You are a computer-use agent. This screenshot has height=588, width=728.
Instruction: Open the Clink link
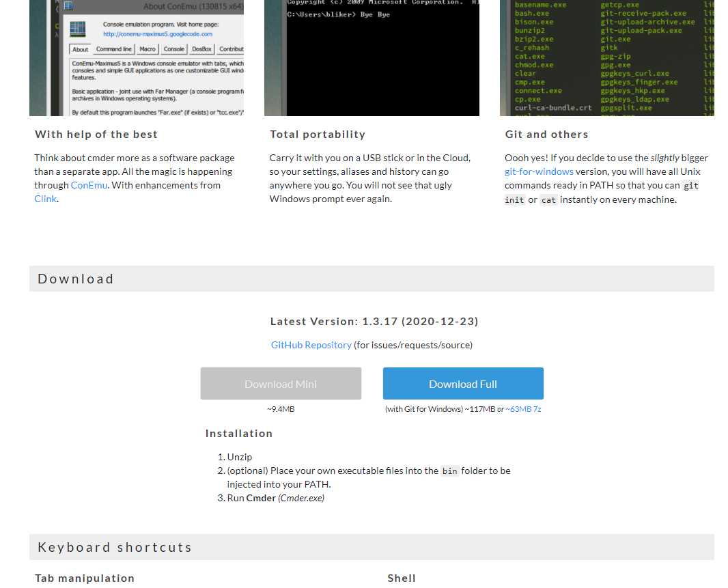(x=46, y=199)
